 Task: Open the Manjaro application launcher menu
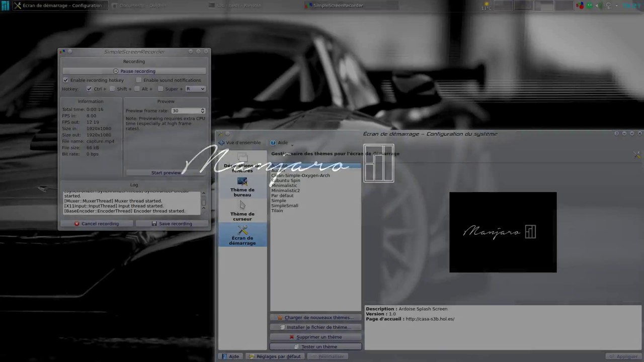click(x=5, y=6)
